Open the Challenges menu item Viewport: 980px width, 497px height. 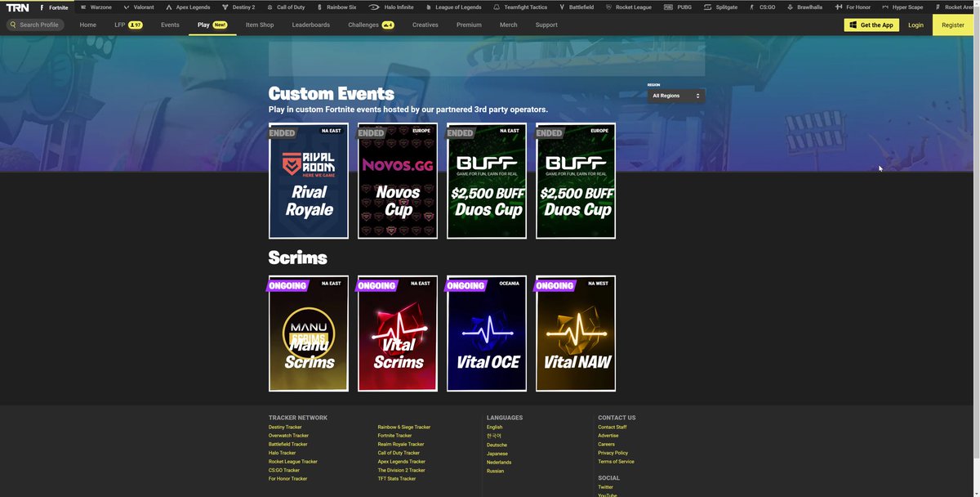(x=371, y=25)
